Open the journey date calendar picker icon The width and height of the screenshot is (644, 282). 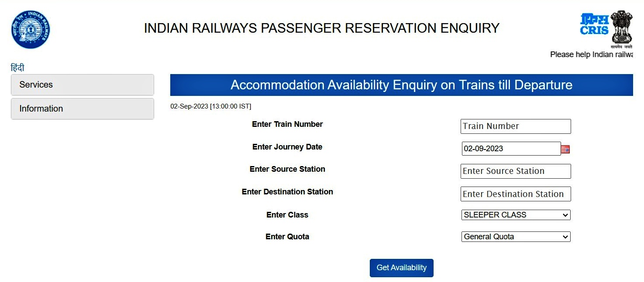point(565,149)
